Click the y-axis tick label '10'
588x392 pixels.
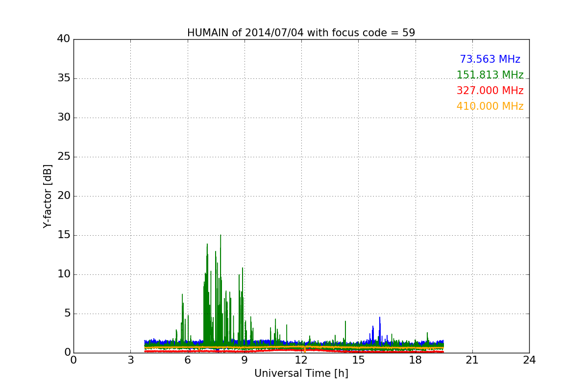point(64,274)
